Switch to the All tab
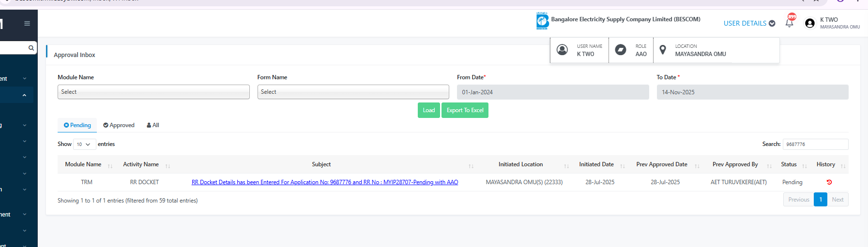868x247 pixels. (153, 125)
